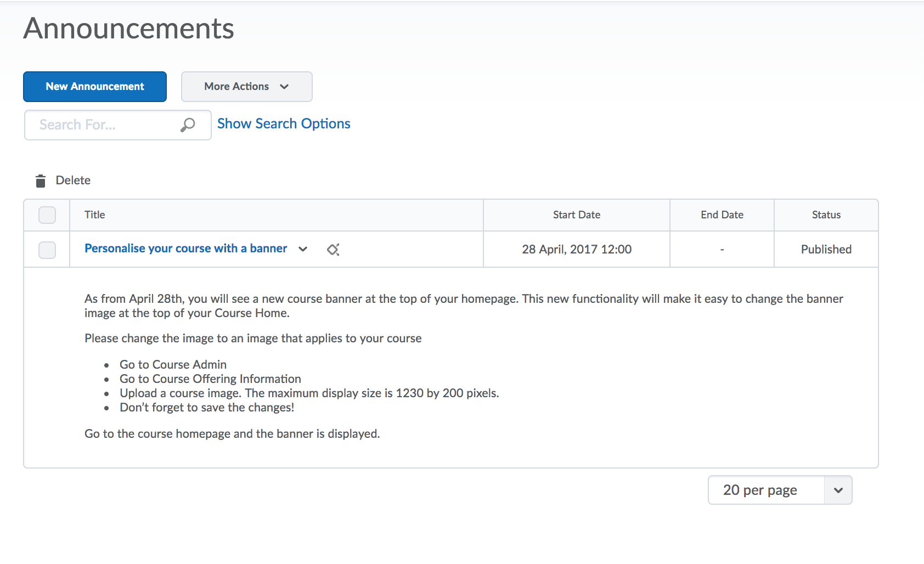Expand the chevron menu next to announcement title
Image resolution: width=924 pixels, height=564 pixels.
click(x=303, y=249)
